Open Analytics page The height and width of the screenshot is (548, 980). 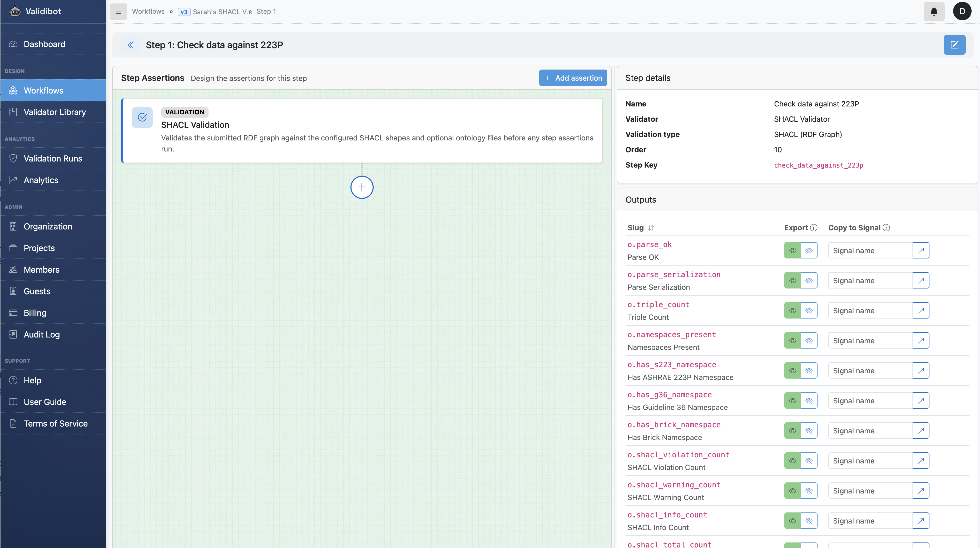coord(53,180)
